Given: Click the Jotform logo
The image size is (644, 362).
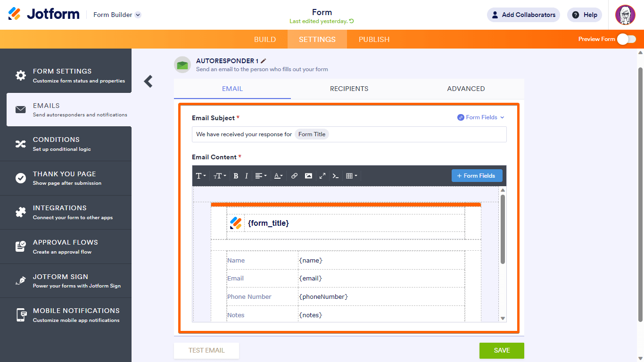Looking at the screenshot, I should pos(44,14).
